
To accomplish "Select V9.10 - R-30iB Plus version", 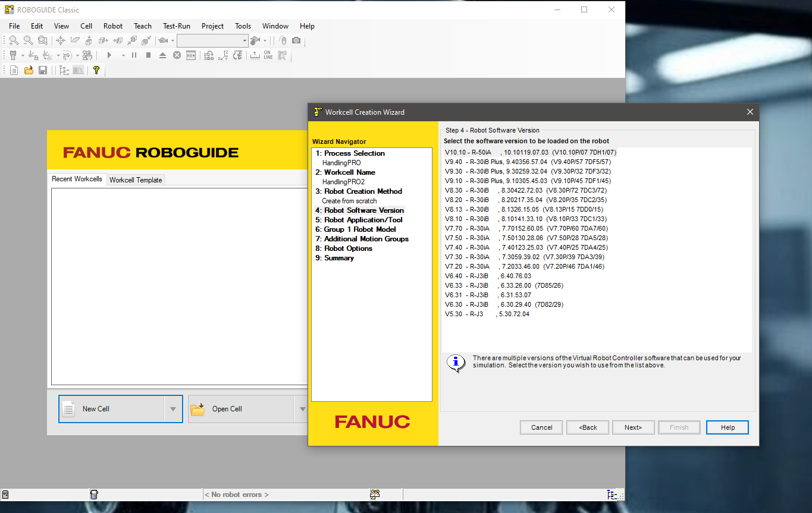I will [528, 181].
